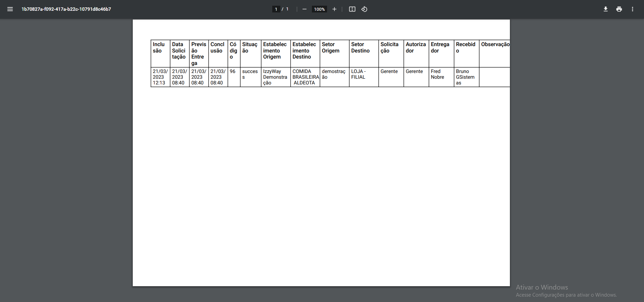This screenshot has width=644, height=302.
Task: Select the 'Inclusão' column header
Action: (x=160, y=53)
